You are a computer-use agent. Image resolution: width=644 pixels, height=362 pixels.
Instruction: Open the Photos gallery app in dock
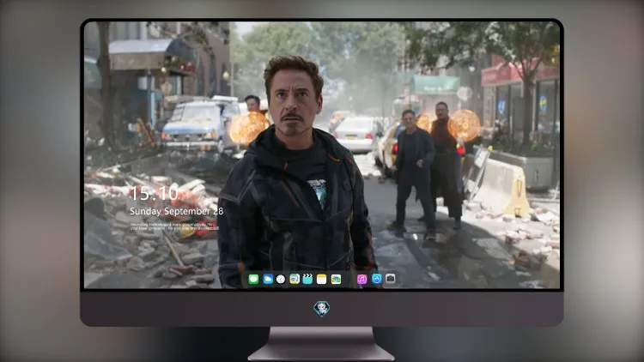(x=336, y=280)
